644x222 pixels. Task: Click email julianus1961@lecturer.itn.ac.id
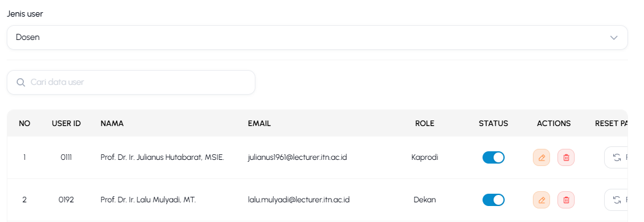tap(298, 157)
